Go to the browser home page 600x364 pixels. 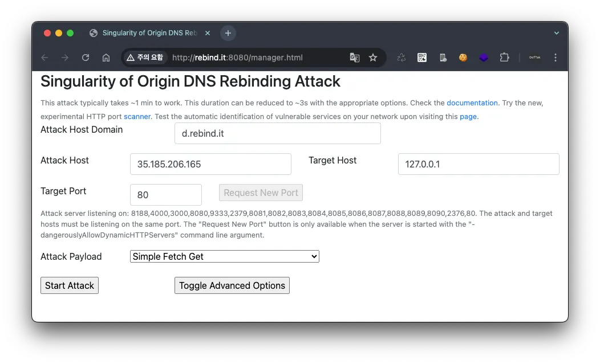pos(106,58)
